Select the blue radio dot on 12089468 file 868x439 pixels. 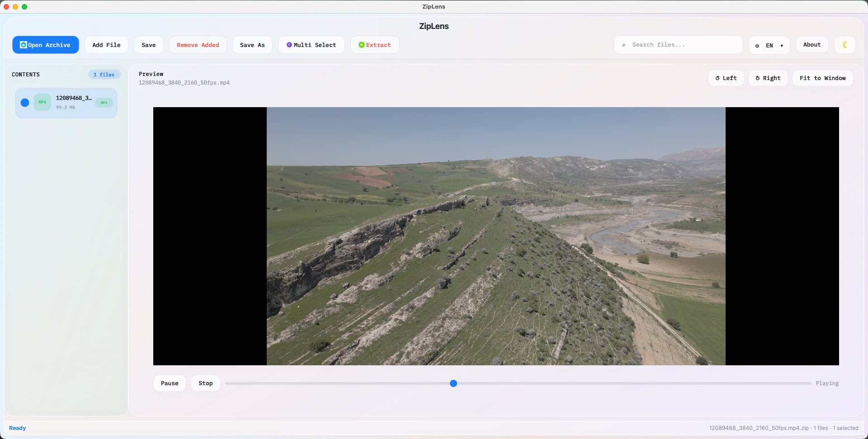[x=25, y=103]
